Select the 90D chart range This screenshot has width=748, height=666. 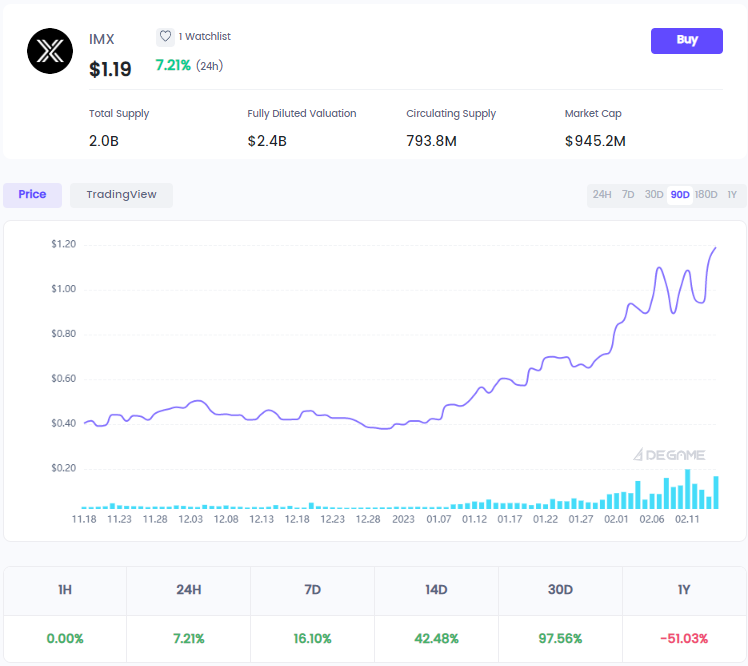click(680, 194)
